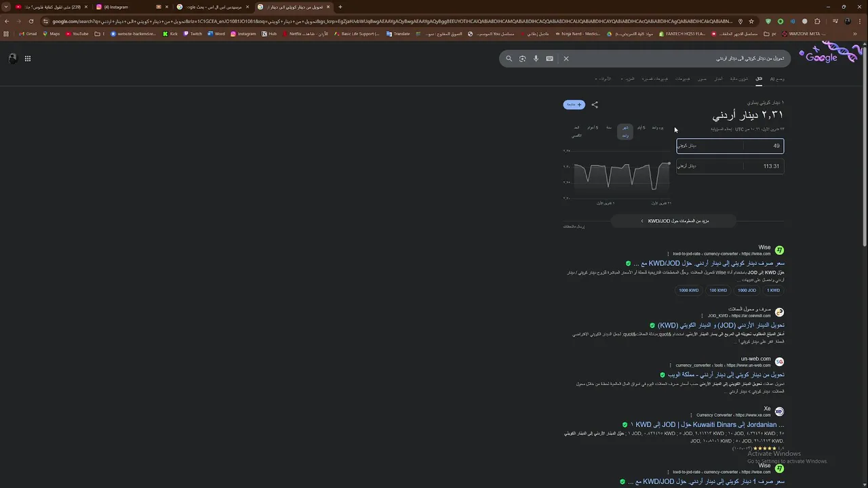
Task: Open Google Lens image search icon
Action: (x=522, y=58)
